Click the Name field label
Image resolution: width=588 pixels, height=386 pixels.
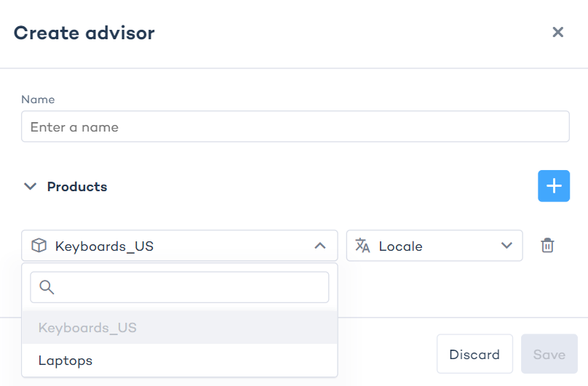tap(38, 100)
